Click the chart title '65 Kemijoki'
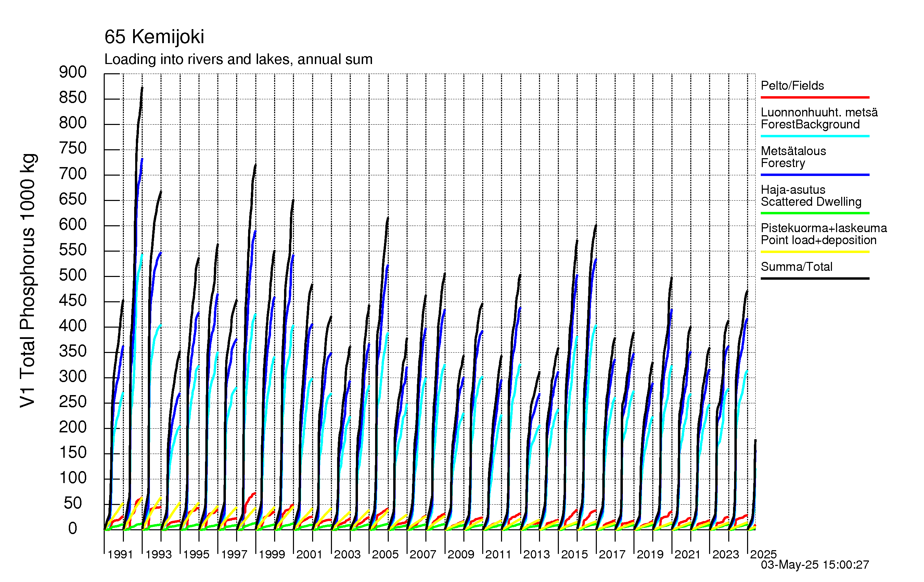The width and height of the screenshot is (924, 582). coord(154,37)
